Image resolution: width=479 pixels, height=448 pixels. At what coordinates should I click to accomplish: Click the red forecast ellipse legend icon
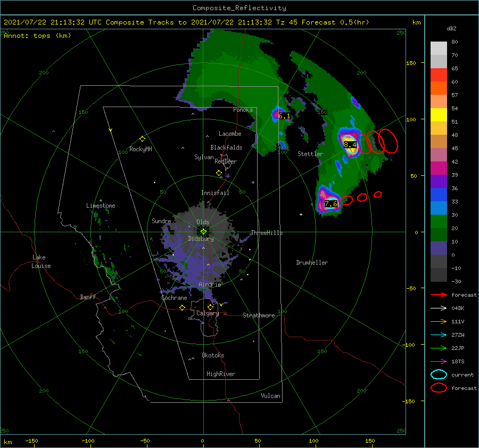(x=439, y=388)
